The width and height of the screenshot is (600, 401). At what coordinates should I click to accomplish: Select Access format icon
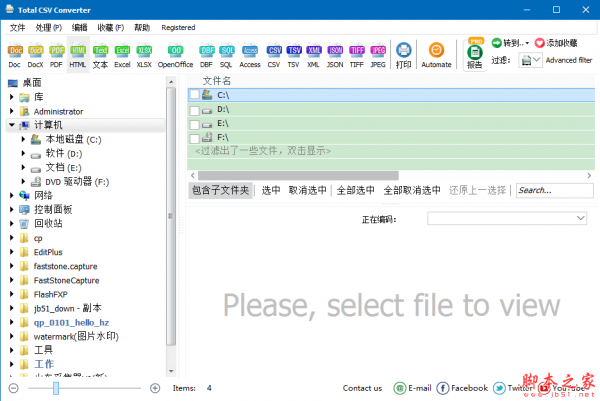pyautogui.click(x=250, y=55)
